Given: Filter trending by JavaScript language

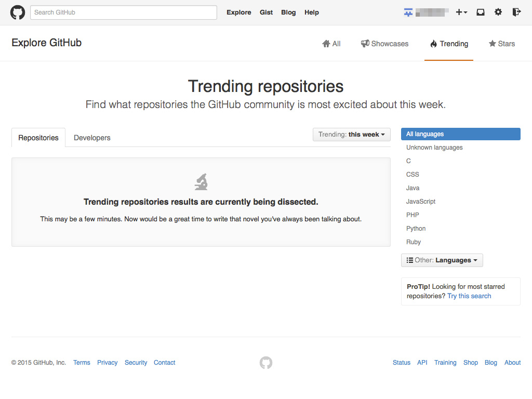Looking at the screenshot, I should [x=421, y=202].
